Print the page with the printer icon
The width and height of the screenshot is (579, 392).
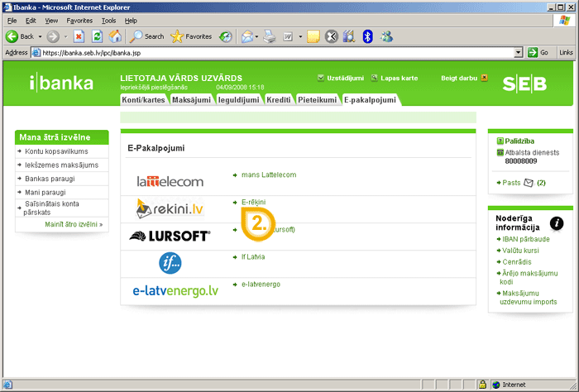270,36
